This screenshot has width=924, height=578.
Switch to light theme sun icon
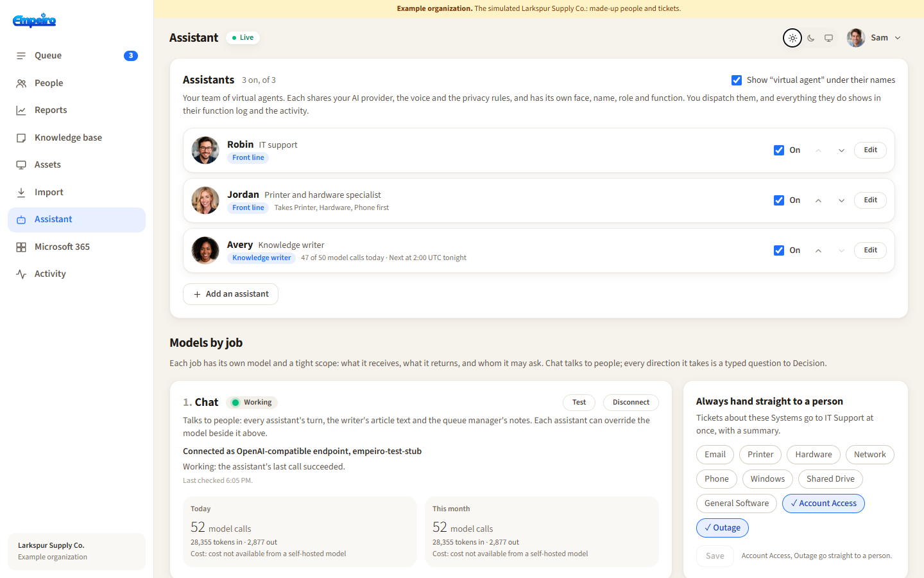(792, 38)
